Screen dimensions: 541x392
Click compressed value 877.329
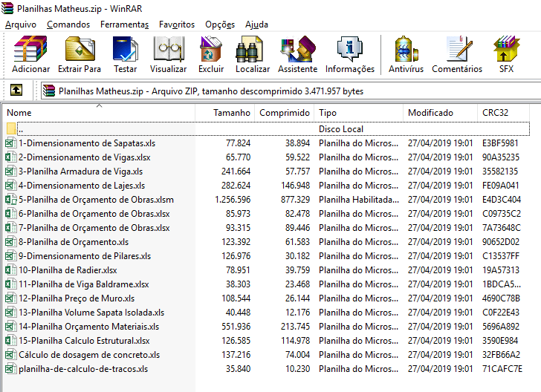[x=295, y=200]
